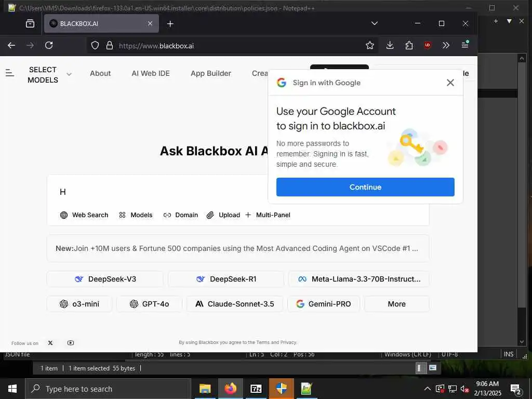Open Notepad++ tab list dropdown arrow
The height and width of the screenshot is (399, 532).
[x=509, y=21]
